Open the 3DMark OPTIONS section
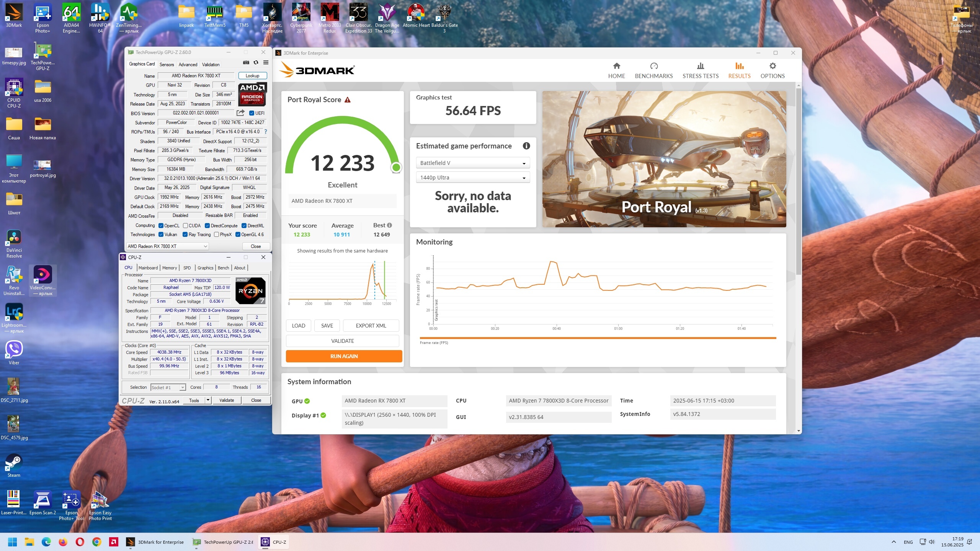The image size is (980, 551). pos(773,70)
